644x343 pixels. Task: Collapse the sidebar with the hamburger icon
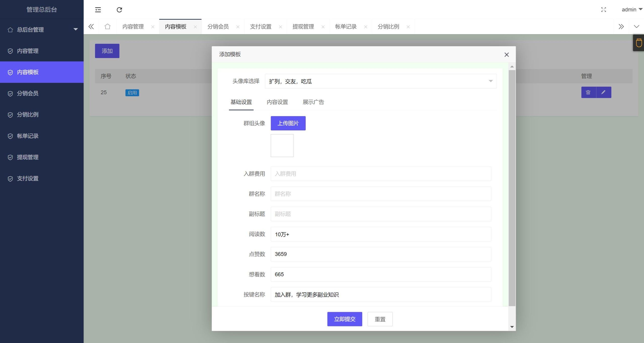pos(98,10)
